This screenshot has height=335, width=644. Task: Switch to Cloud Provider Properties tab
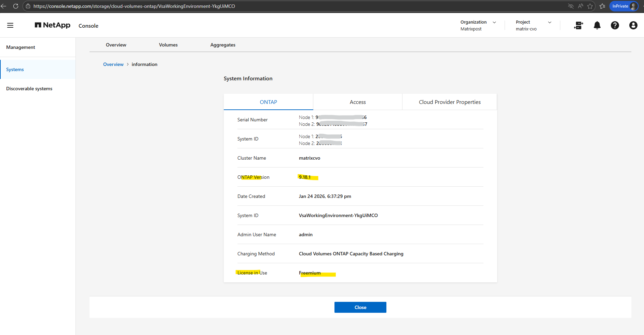coord(449,102)
